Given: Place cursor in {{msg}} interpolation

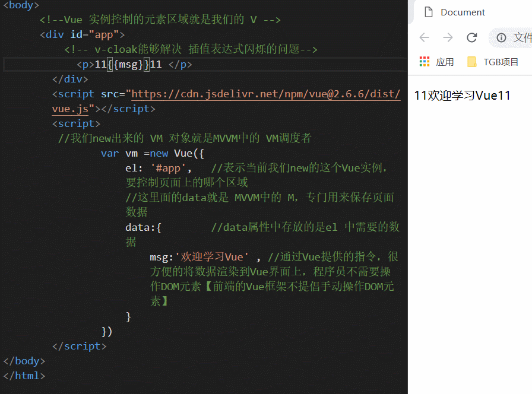Looking at the screenshot, I should tap(128, 65).
